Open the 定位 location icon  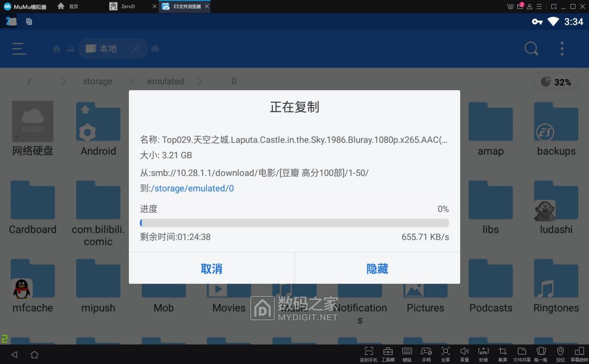(x=560, y=354)
